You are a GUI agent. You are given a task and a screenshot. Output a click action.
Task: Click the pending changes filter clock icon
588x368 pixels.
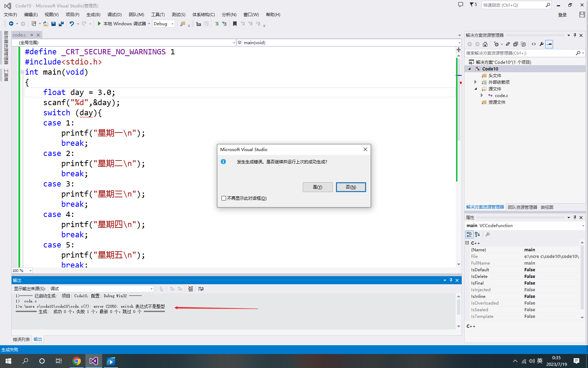click(496, 44)
